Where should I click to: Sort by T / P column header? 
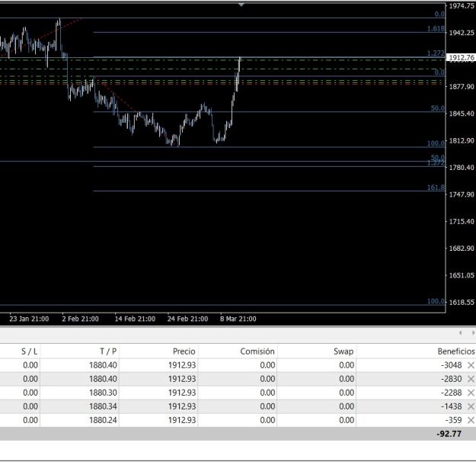108,351
